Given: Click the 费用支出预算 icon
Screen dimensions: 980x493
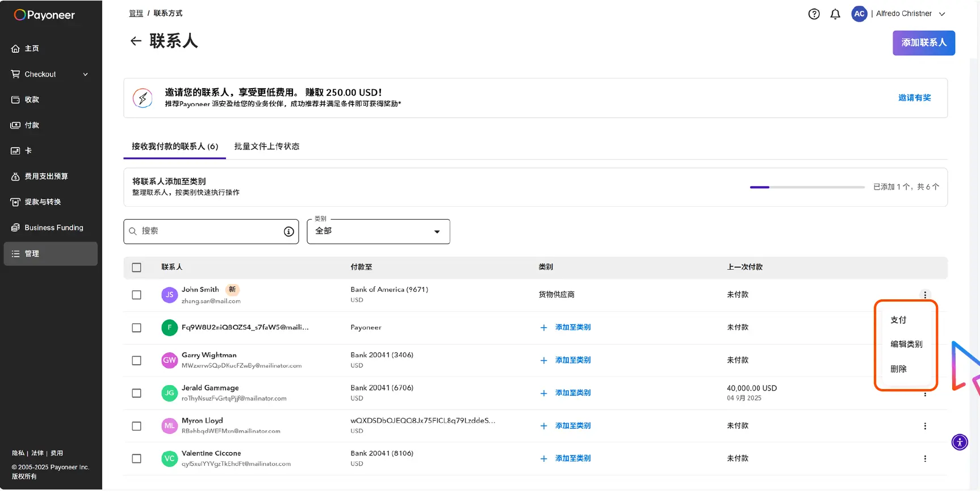Looking at the screenshot, I should coord(15,177).
